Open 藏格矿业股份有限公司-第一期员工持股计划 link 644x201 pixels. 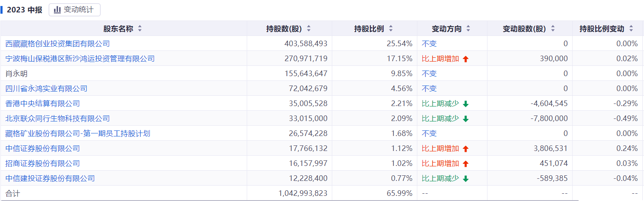pos(78,133)
